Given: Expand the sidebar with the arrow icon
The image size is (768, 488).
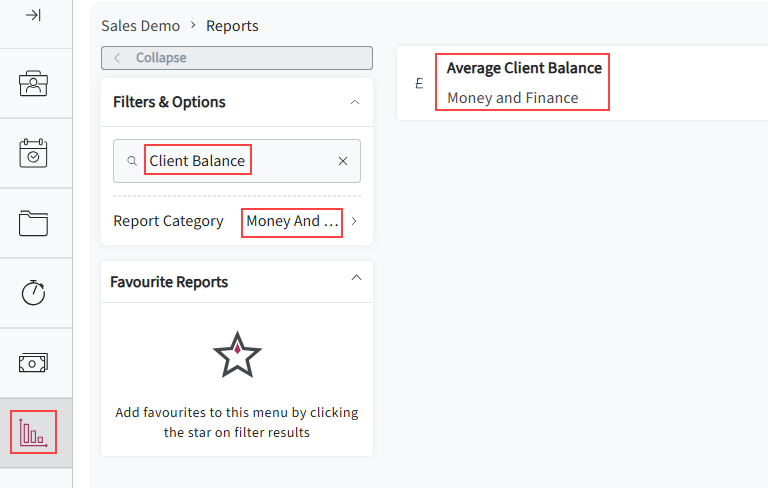Looking at the screenshot, I should pos(33,16).
